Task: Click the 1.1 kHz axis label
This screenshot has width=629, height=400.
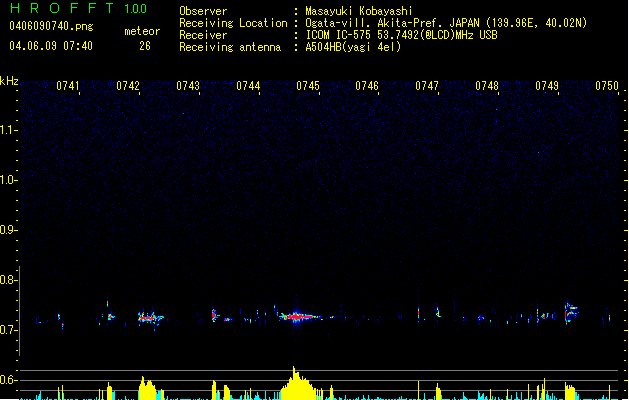Action: pyautogui.click(x=8, y=130)
